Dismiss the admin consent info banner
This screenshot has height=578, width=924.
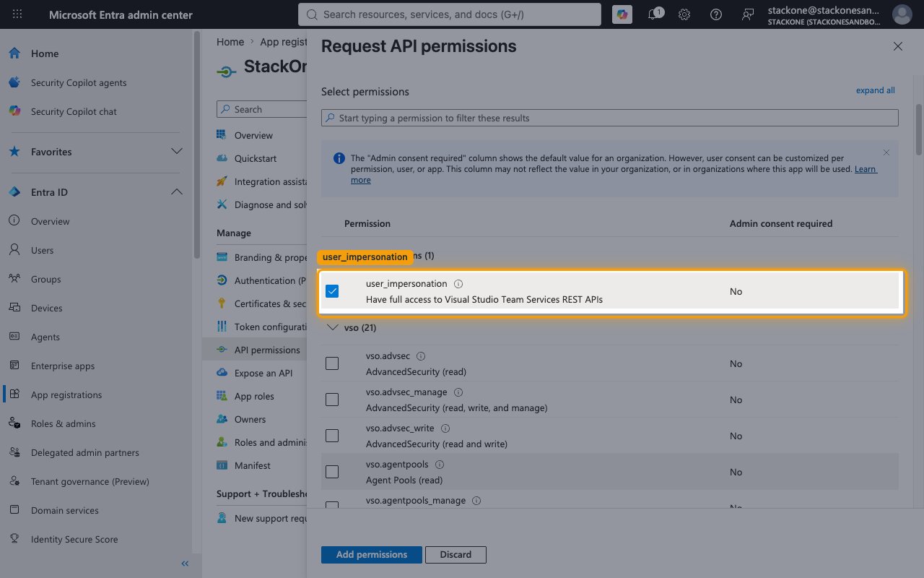pos(886,152)
